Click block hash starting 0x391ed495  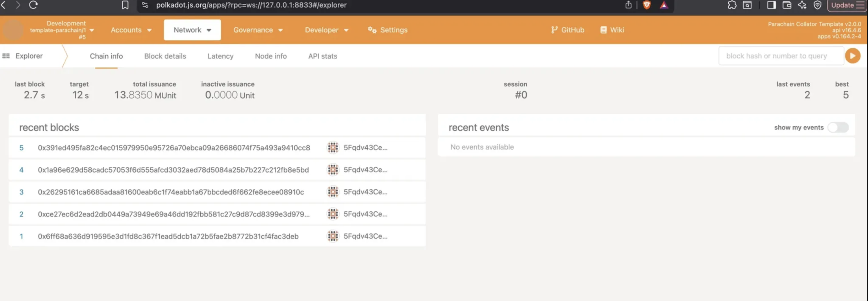point(174,148)
